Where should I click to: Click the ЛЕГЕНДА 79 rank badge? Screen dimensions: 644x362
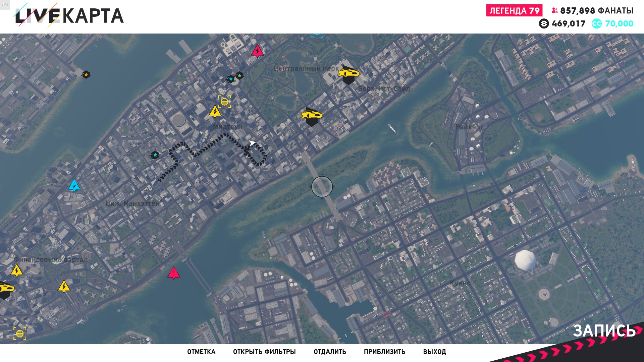point(514,11)
